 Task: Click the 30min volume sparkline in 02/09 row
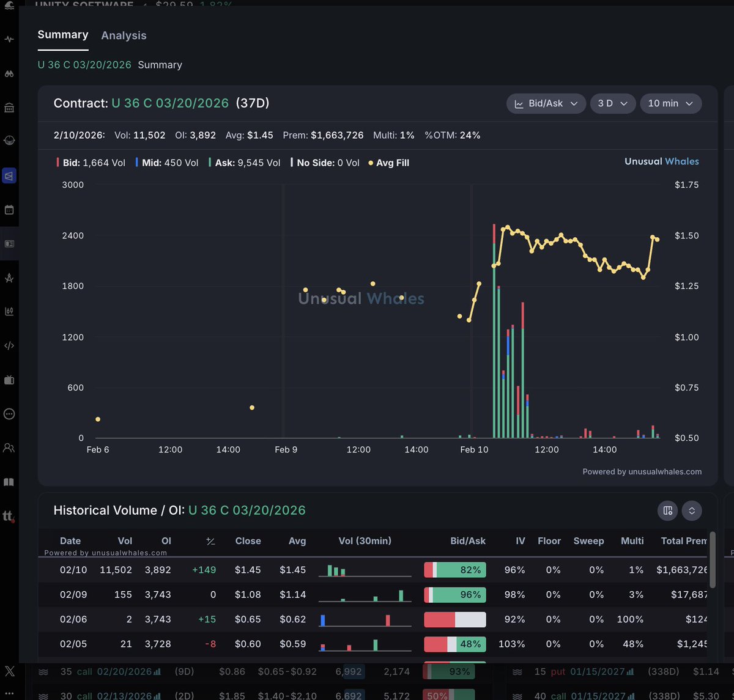click(365, 595)
